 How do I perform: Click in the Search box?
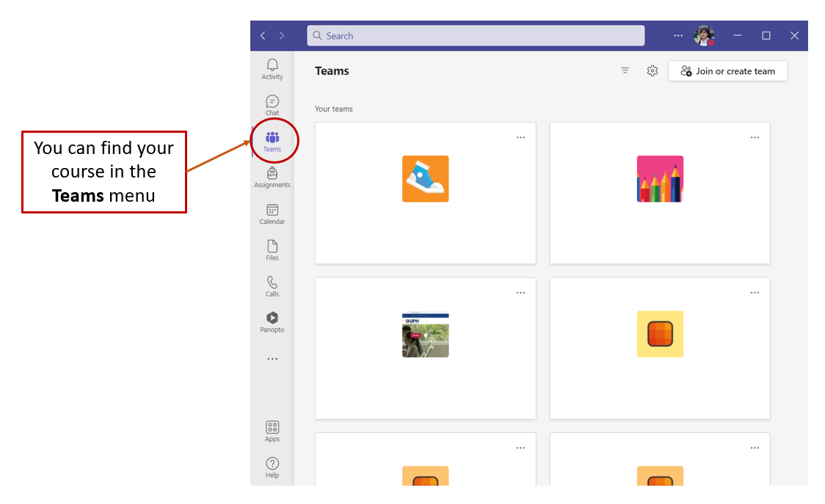[x=476, y=36]
